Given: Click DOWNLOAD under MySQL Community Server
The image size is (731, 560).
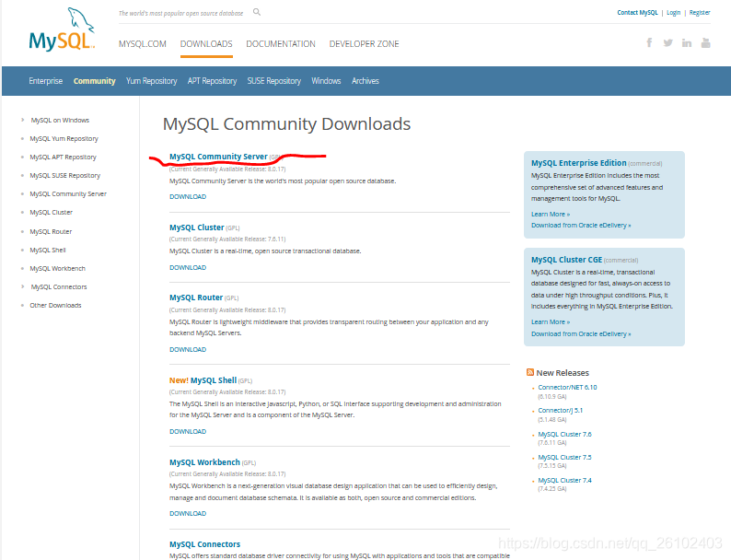Looking at the screenshot, I should tap(188, 196).
